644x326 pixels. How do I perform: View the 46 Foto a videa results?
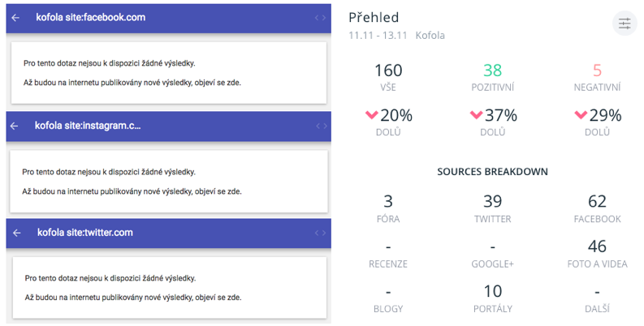(597, 247)
